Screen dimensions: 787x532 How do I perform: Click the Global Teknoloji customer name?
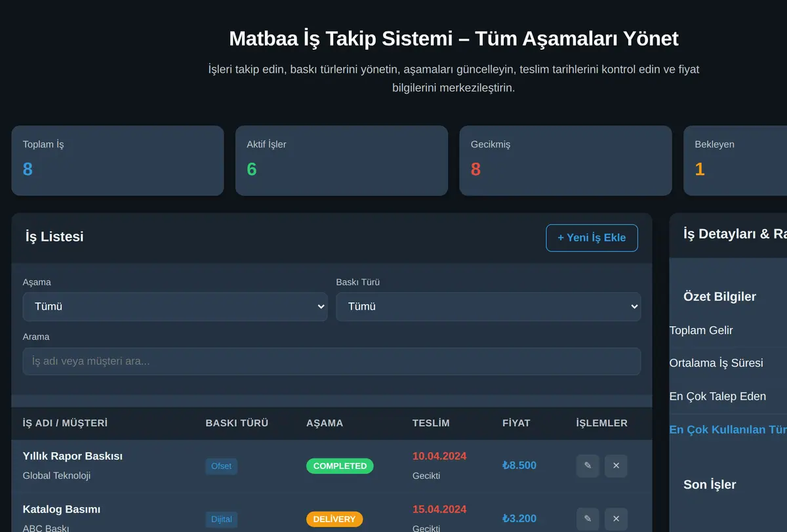pyautogui.click(x=56, y=476)
